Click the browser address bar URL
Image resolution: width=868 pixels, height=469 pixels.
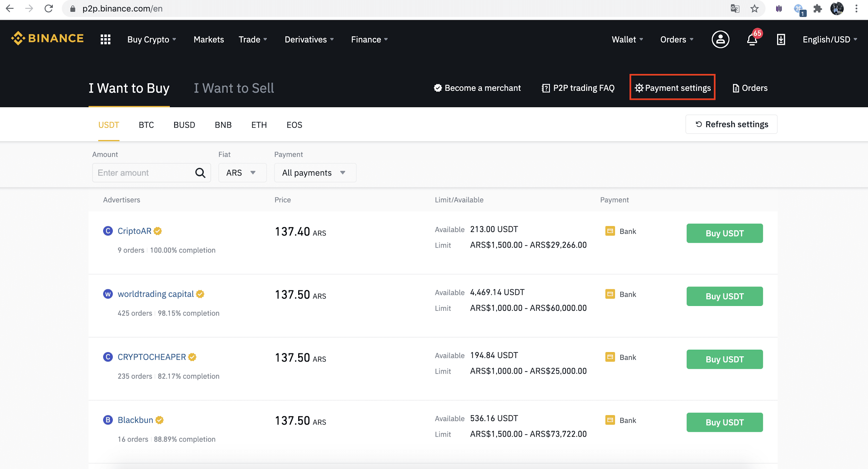pyautogui.click(x=123, y=9)
